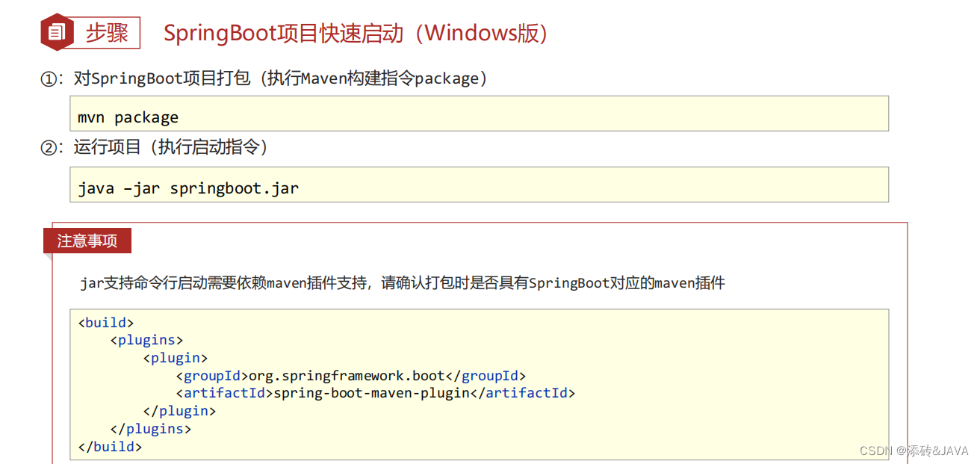The image size is (980, 464).
Task: Click the spring-boot-maven-plugin artifactId text
Action: click(x=371, y=393)
